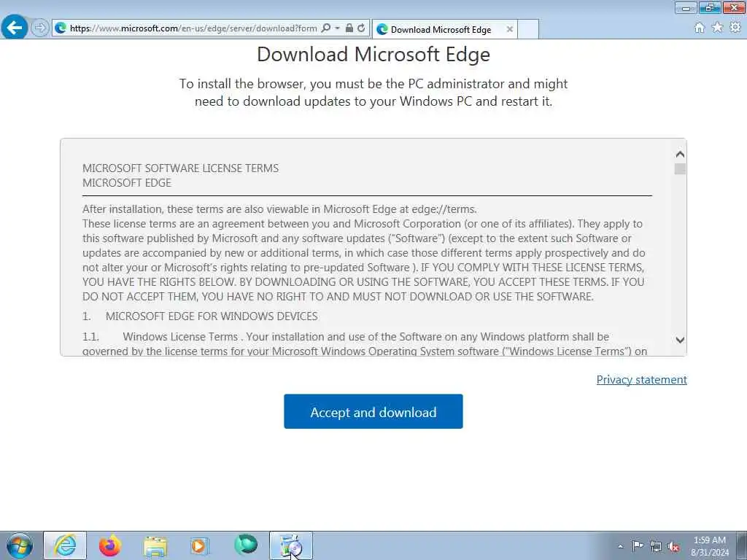This screenshot has height=560, width=747.
Task: Launch Firefox from the taskbar
Action: pos(110,545)
